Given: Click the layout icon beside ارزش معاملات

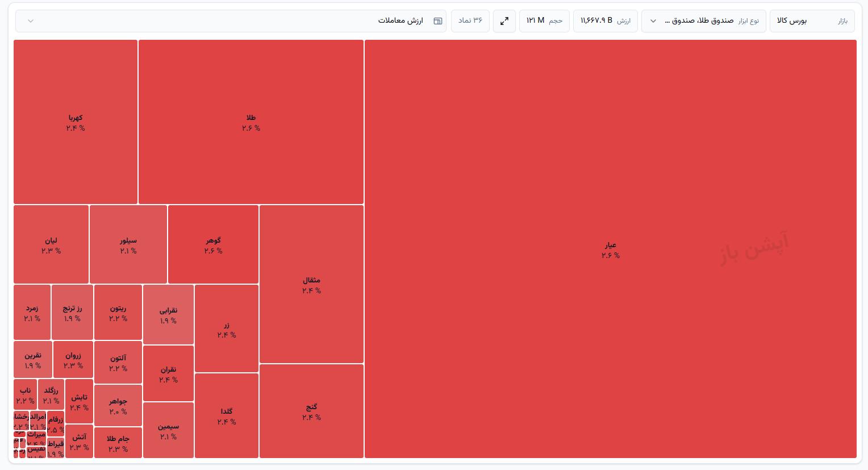Looking at the screenshot, I should (438, 21).
